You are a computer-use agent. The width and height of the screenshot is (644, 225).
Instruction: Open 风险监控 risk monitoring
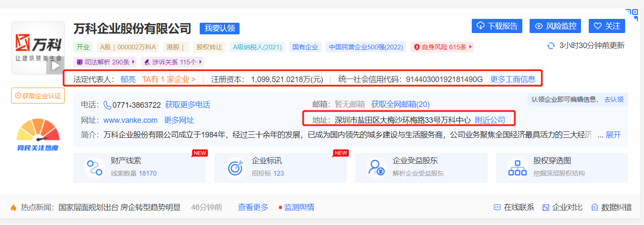pos(556,26)
